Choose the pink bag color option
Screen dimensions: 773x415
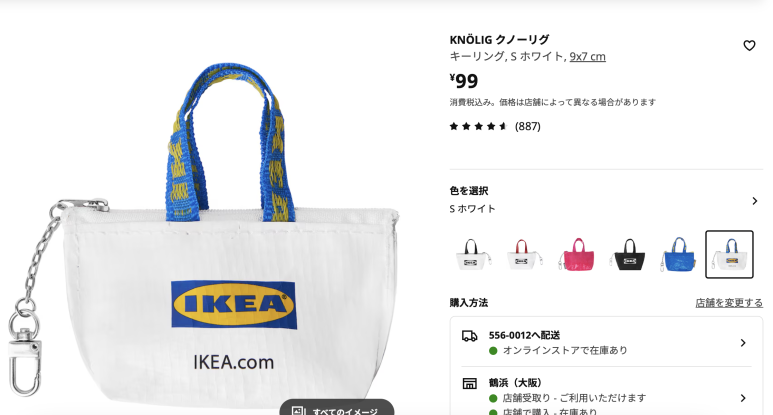[x=576, y=254]
